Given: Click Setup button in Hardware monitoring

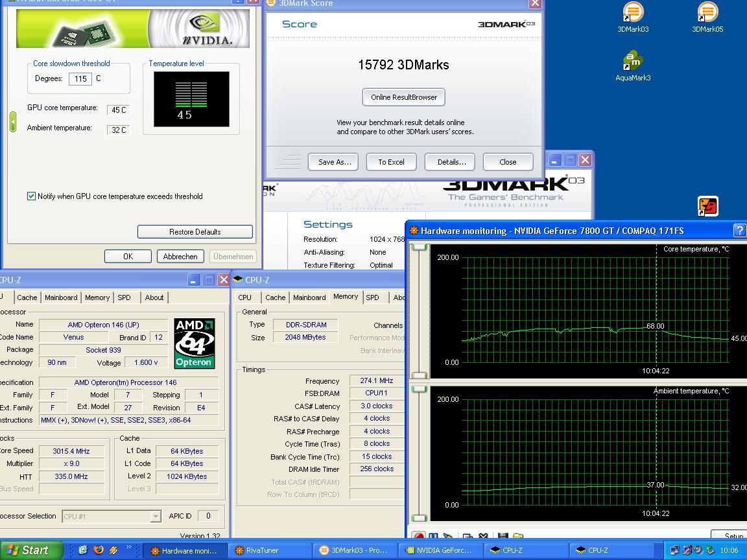Looking at the screenshot, I should (x=729, y=535).
